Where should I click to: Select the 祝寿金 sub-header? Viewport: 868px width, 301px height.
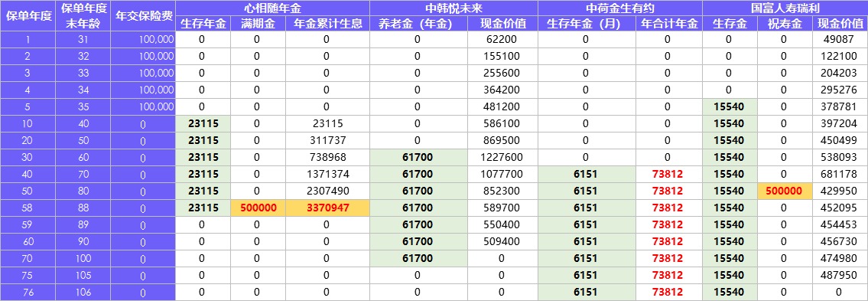click(x=785, y=24)
